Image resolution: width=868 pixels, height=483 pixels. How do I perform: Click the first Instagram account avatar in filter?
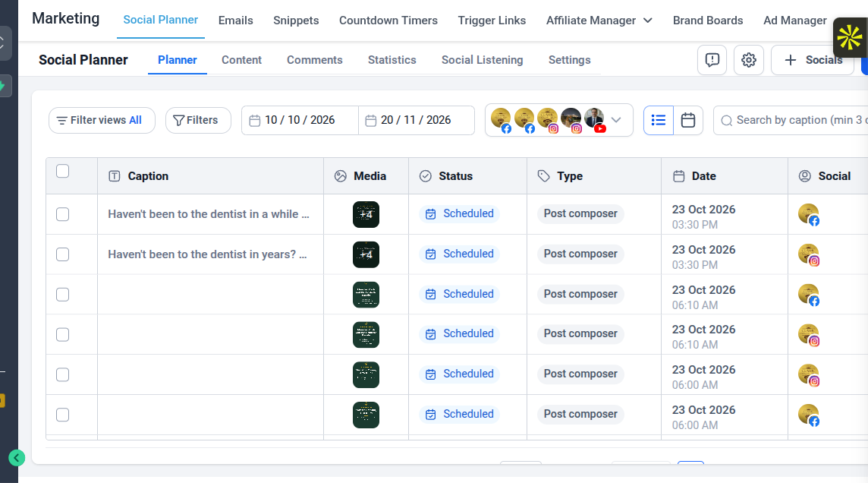click(x=548, y=120)
